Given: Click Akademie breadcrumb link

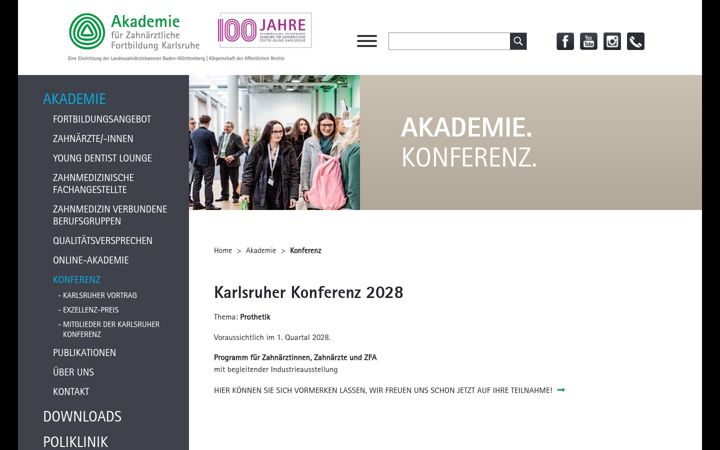Looking at the screenshot, I should click(261, 250).
